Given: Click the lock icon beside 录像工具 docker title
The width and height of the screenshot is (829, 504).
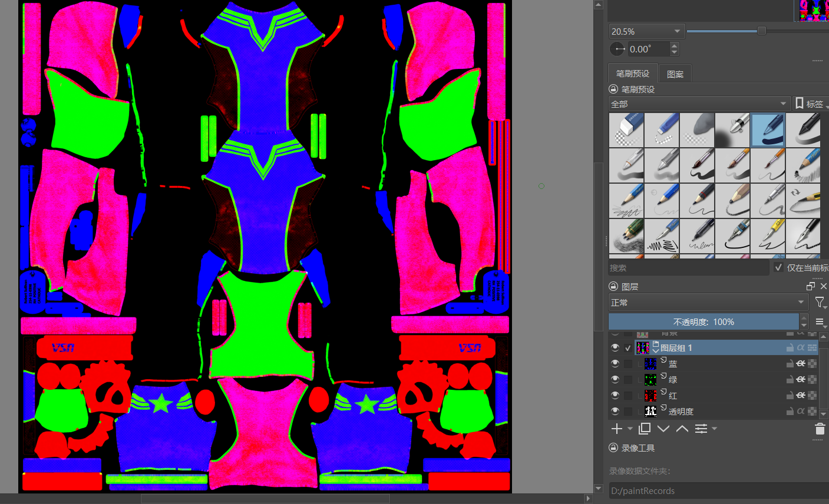Looking at the screenshot, I should pyautogui.click(x=613, y=447).
